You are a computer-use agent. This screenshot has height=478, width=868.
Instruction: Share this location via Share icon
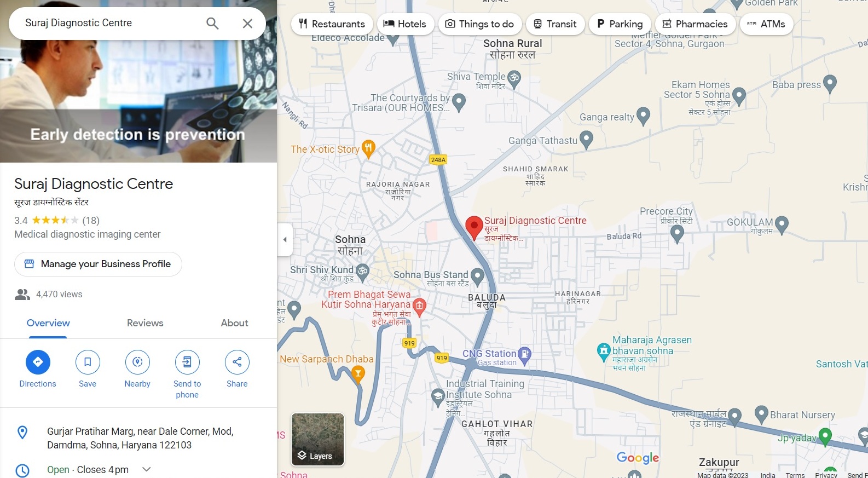pos(237,362)
